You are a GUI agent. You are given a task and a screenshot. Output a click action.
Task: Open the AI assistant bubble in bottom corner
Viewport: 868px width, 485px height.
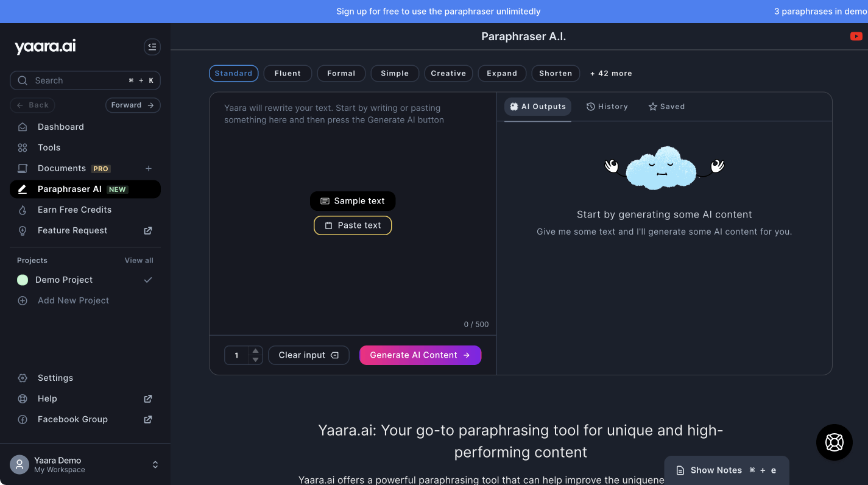coord(834,442)
